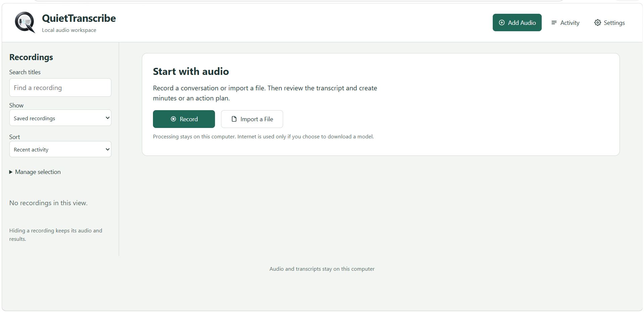The height and width of the screenshot is (312, 644).
Task: Click the record circle icon
Action: pos(173,119)
